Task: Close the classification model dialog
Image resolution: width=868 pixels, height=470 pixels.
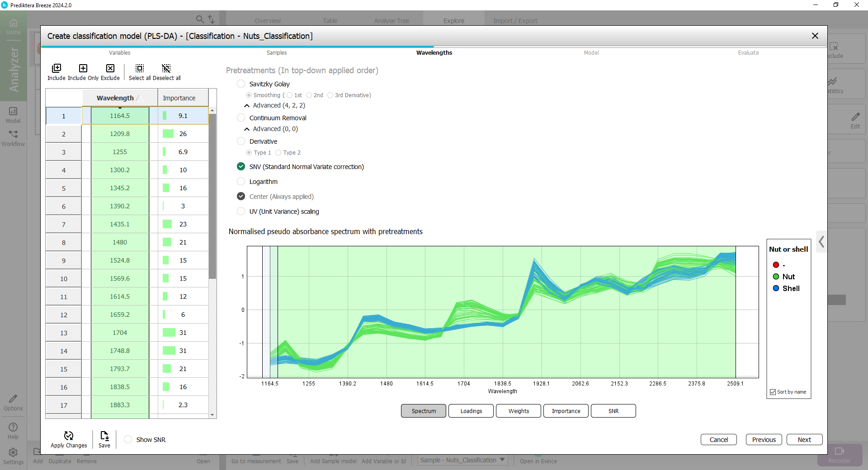Action: coord(815,36)
